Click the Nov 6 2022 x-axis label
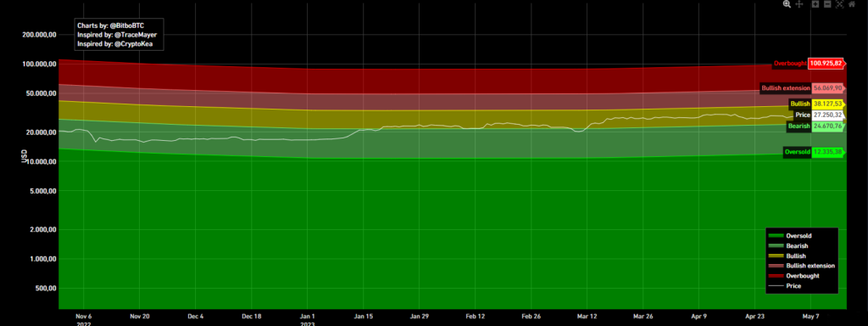 point(84,319)
